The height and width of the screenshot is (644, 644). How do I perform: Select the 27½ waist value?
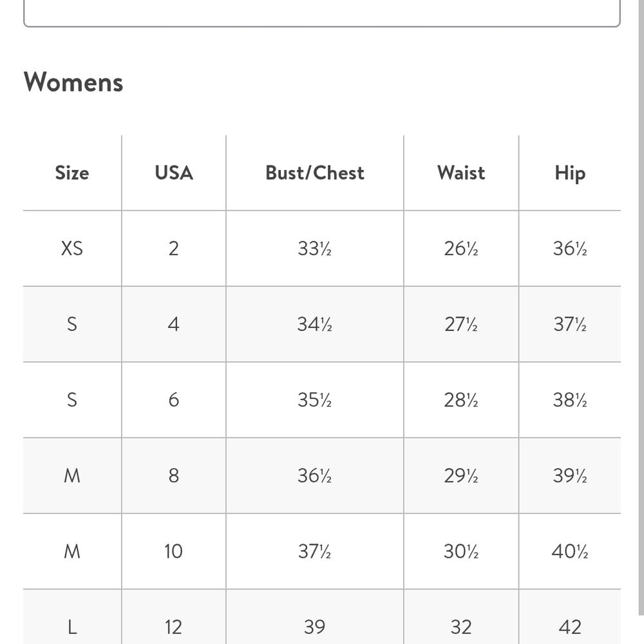click(x=461, y=324)
